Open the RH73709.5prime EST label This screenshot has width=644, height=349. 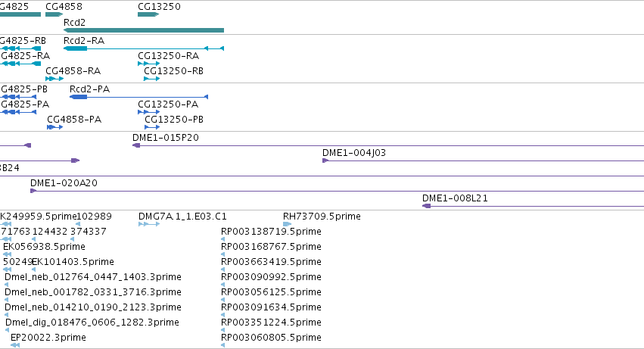(322, 217)
